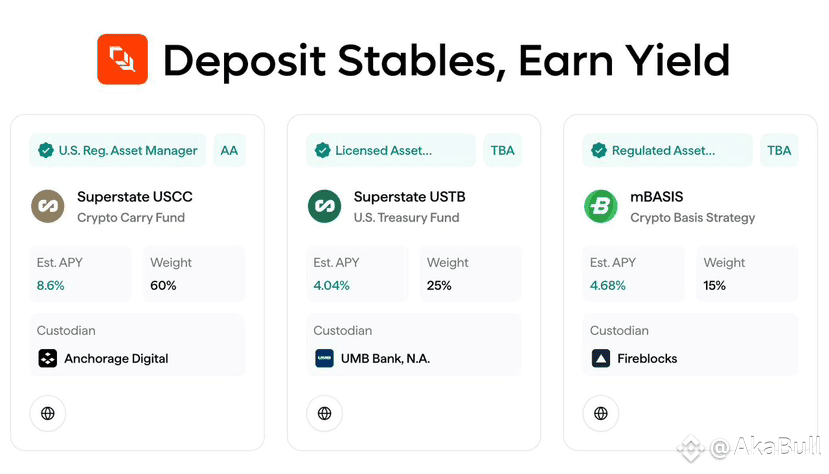Click the verified check next to U.S. Reg. Asset Manager
The image size is (829, 474).
pyautogui.click(x=46, y=151)
